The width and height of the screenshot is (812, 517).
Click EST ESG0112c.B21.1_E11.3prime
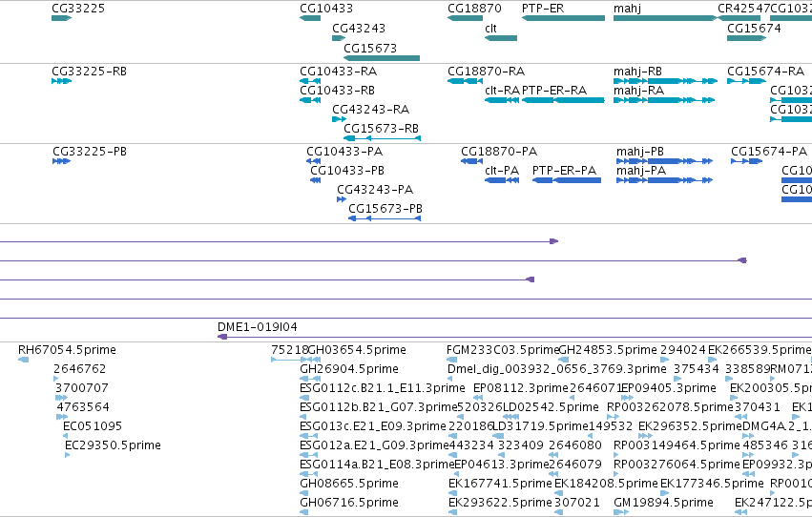click(x=383, y=387)
